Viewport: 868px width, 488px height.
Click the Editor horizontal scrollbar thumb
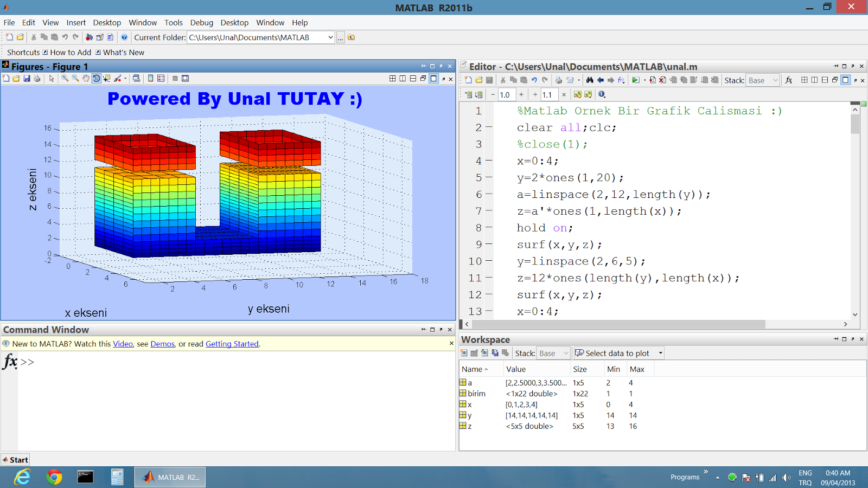[618, 324]
